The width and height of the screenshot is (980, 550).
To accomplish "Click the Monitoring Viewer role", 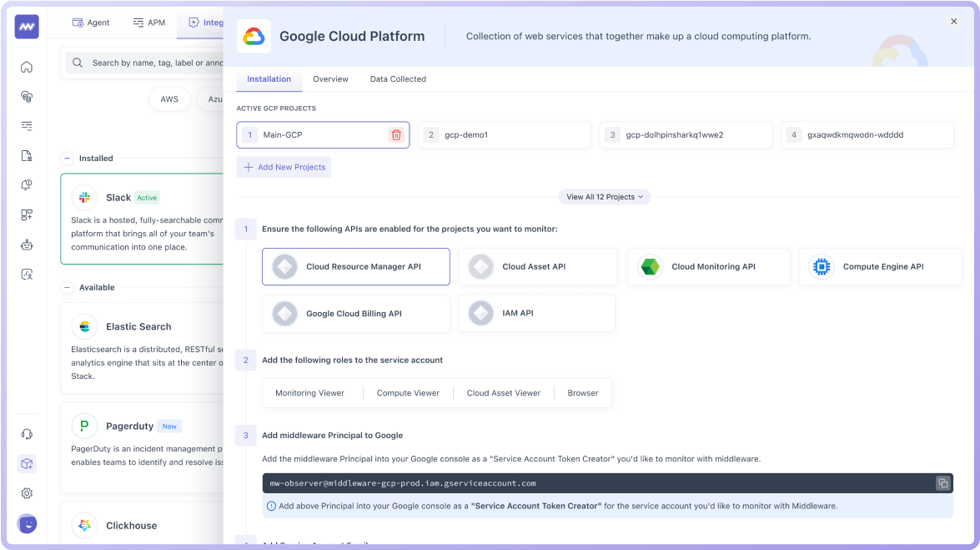I will click(x=310, y=393).
